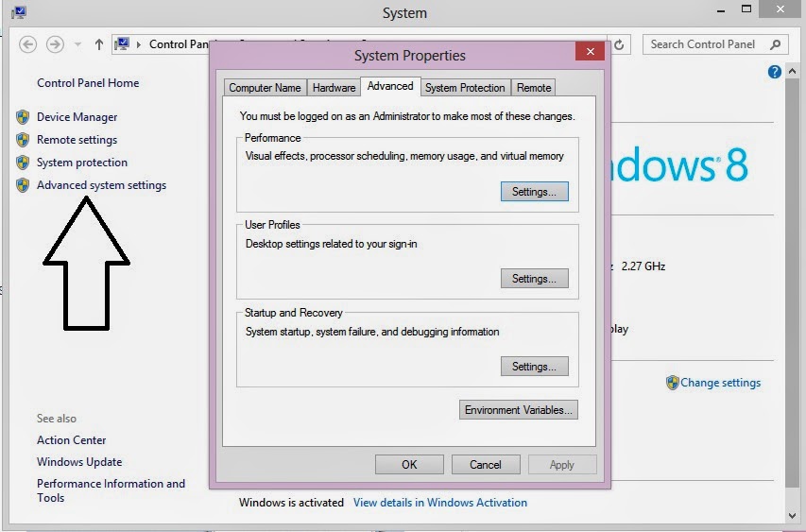Switch to the System Protection tab

click(465, 87)
